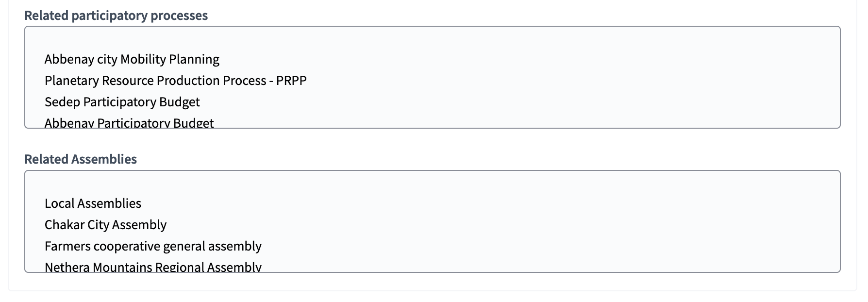The width and height of the screenshot is (868, 302).
Task: Click the word Sedep in processes list
Action: [x=62, y=102]
